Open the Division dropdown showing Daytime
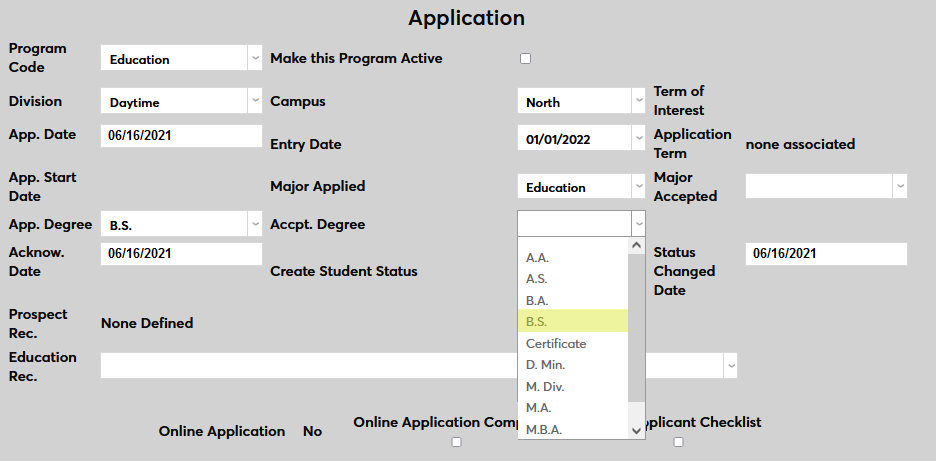936x461 pixels. pos(181,101)
